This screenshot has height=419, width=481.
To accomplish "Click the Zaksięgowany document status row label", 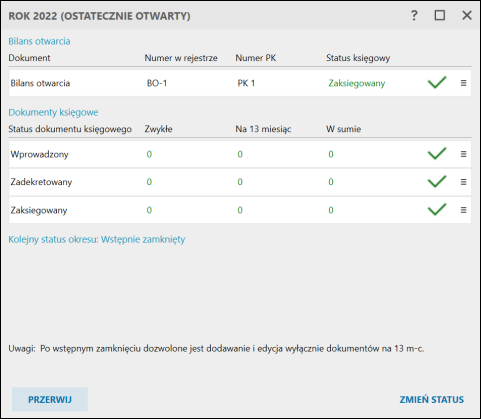I will [39, 210].
